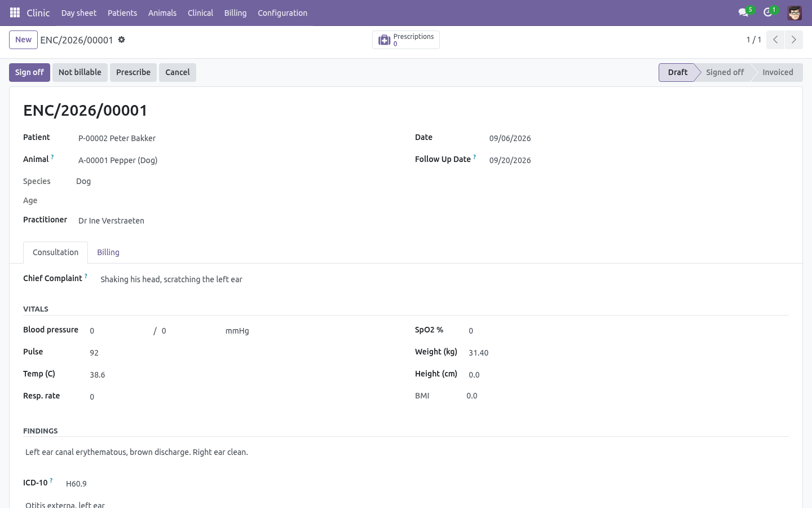Click the gear actions icon beside ENC/2026/00001

[121, 40]
